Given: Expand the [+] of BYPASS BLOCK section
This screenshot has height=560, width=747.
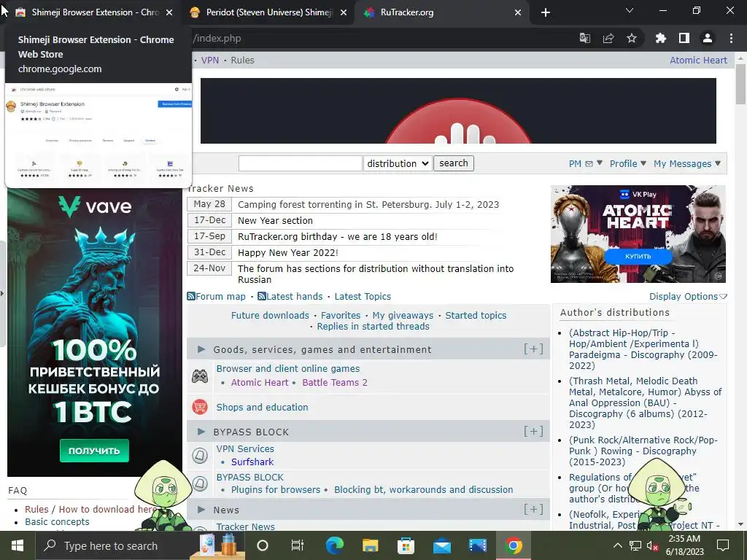Looking at the screenshot, I should [533, 432].
